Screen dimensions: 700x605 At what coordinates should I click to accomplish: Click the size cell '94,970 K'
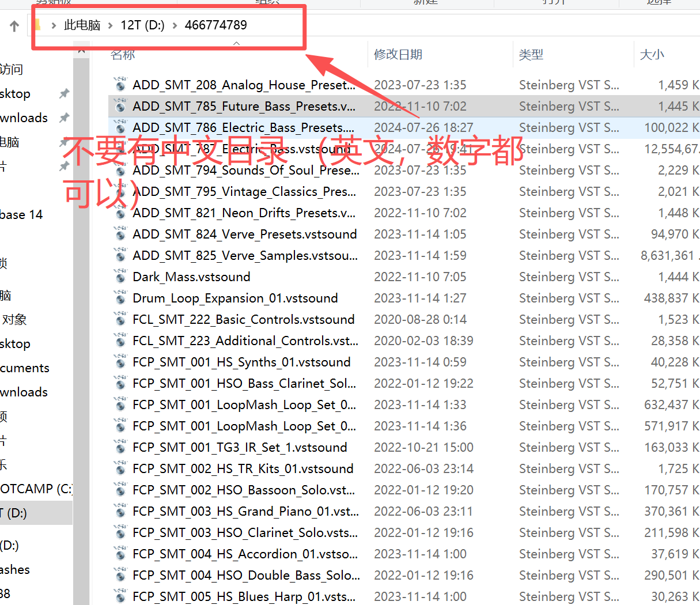pyautogui.click(x=675, y=234)
